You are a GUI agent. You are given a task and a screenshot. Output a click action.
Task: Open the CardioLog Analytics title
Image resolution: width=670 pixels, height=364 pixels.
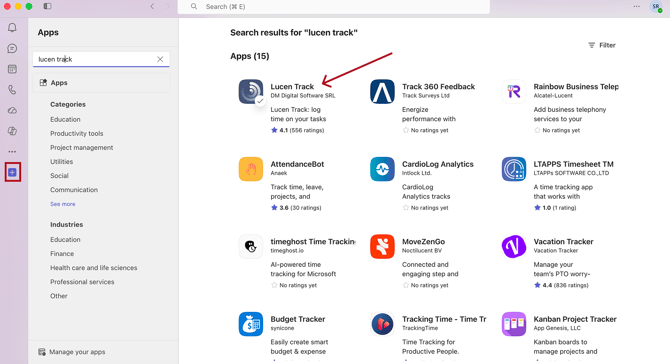point(438,164)
